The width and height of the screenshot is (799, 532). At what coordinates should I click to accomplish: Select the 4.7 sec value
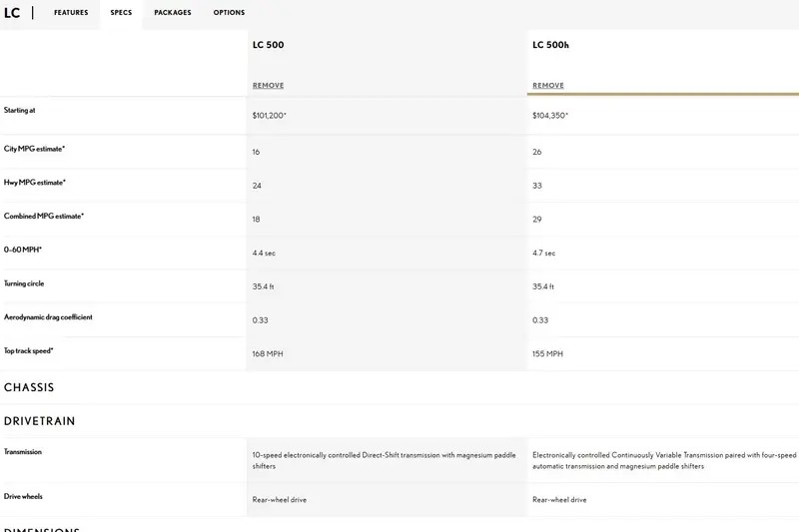[544, 253]
